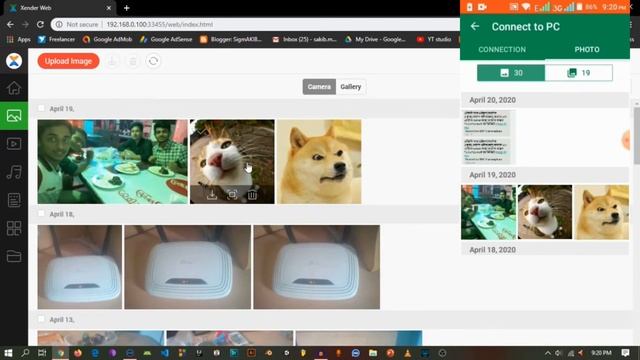Expand the system tray hidden icons arrow
This screenshot has height=360, width=640.
point(548,353)
